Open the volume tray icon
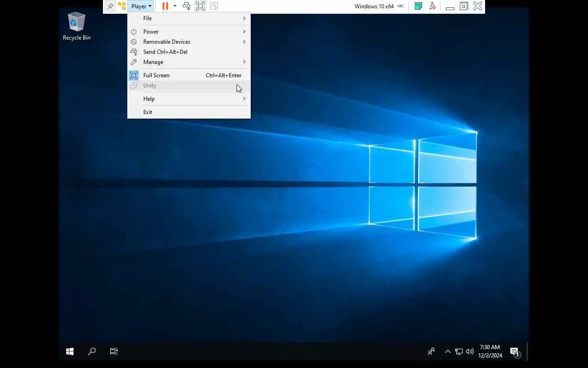588x368 pixels. [469, 351]
